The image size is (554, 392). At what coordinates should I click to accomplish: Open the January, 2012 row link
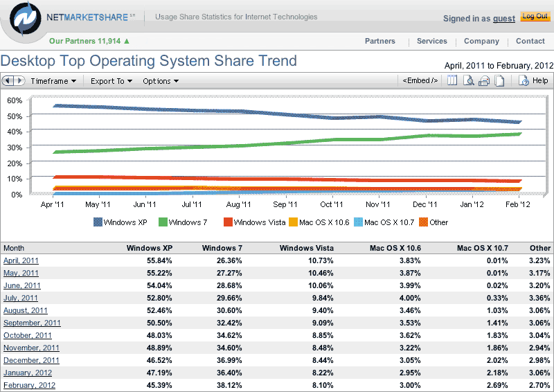pyautogui.click(x=28, y=373)
